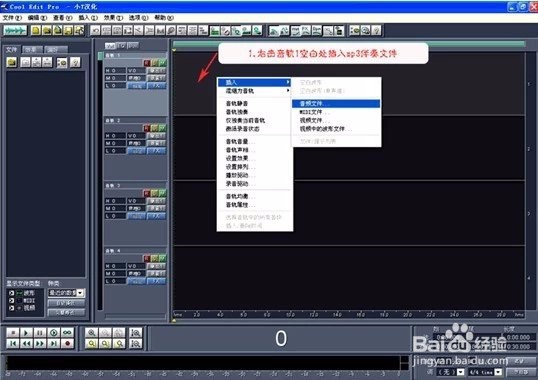Choose MIDI文件... from the insert submenu
This screenshot has width=538, height=380.
pyautogui.click(x=336, y=112)
